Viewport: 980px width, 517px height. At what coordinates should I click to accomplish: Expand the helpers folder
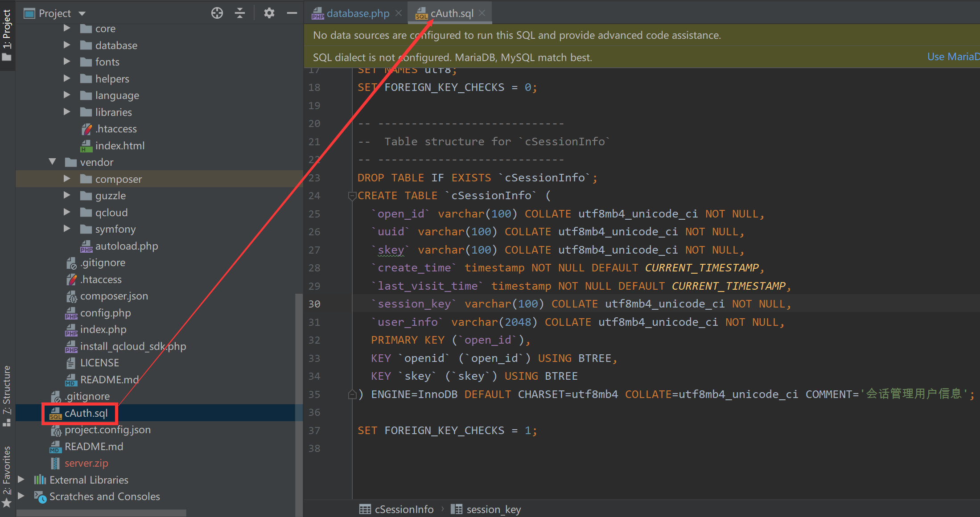67,78
